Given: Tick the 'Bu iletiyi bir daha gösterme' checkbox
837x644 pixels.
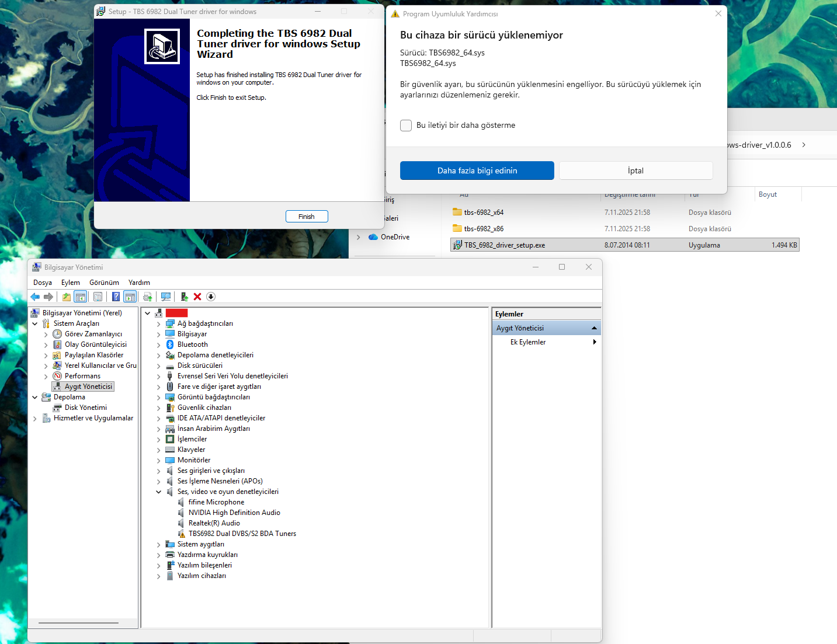Looking at the screenshot, I should 406,126.
